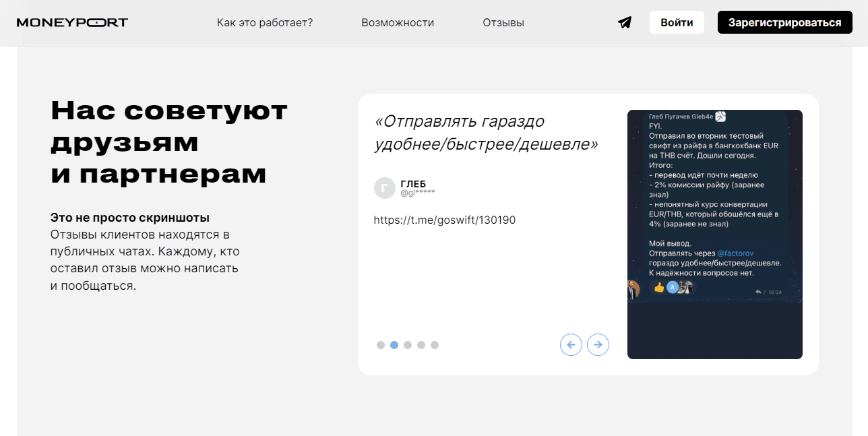Click the @factorov mention in the screenshot
The width and height of the screenshot is (868, 436).
pos(736,253)
